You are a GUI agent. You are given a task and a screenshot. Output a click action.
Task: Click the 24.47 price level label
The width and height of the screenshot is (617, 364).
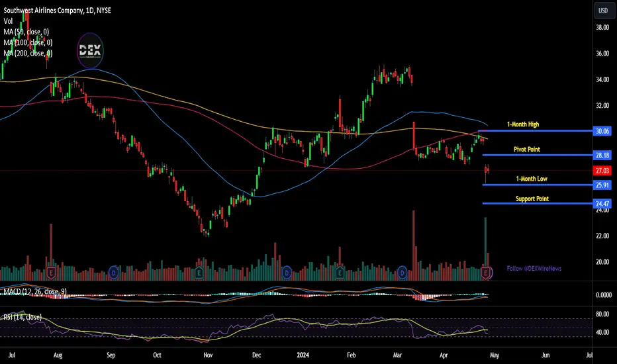[602, 203]
